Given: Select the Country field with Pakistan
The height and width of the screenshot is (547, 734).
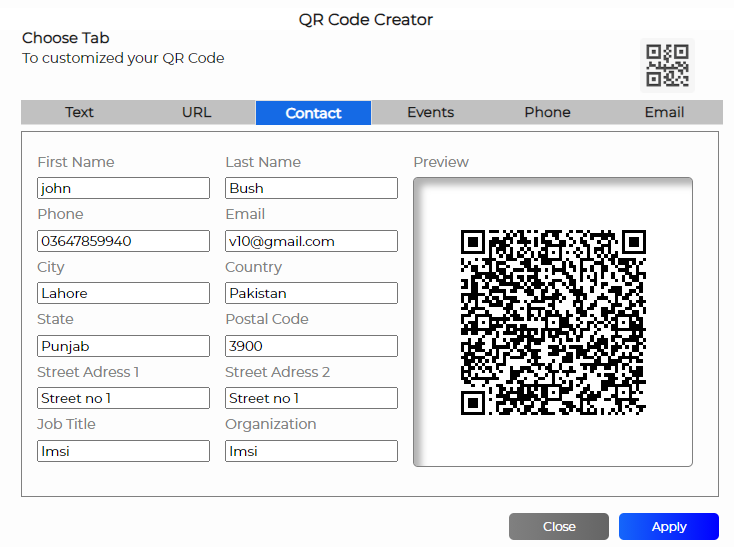Looking at the screenshot, I should tap(311, 293).
